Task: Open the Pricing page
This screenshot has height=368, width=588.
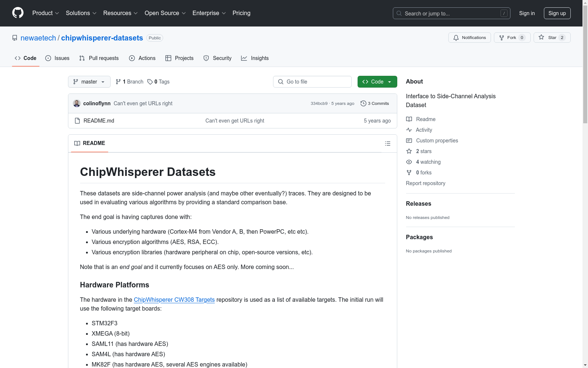Action: click(x=241, y=13)
